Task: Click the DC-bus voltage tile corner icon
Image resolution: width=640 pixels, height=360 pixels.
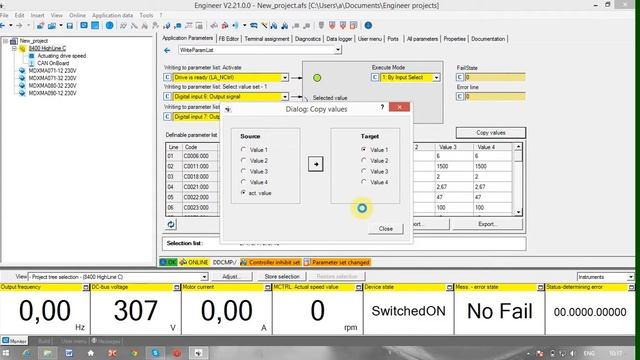Action: click(177, 287)
